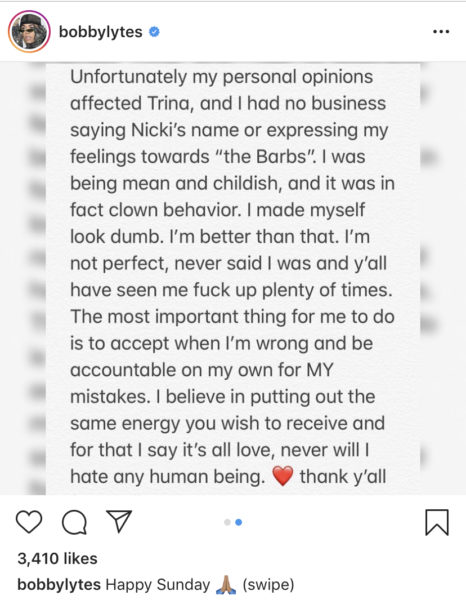This screenshot has height=600, width=466.
Task: Tap the apology text image
Action: [233, 278]
